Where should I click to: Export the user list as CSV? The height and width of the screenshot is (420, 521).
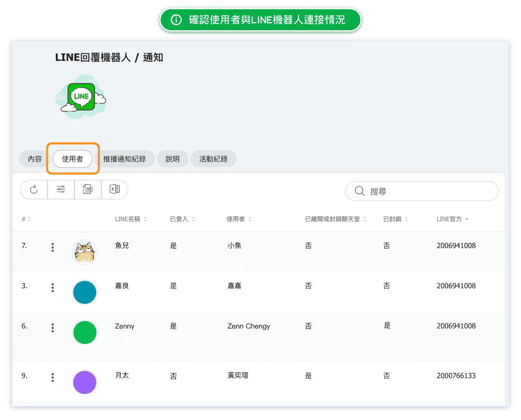(x=88, y=190)
